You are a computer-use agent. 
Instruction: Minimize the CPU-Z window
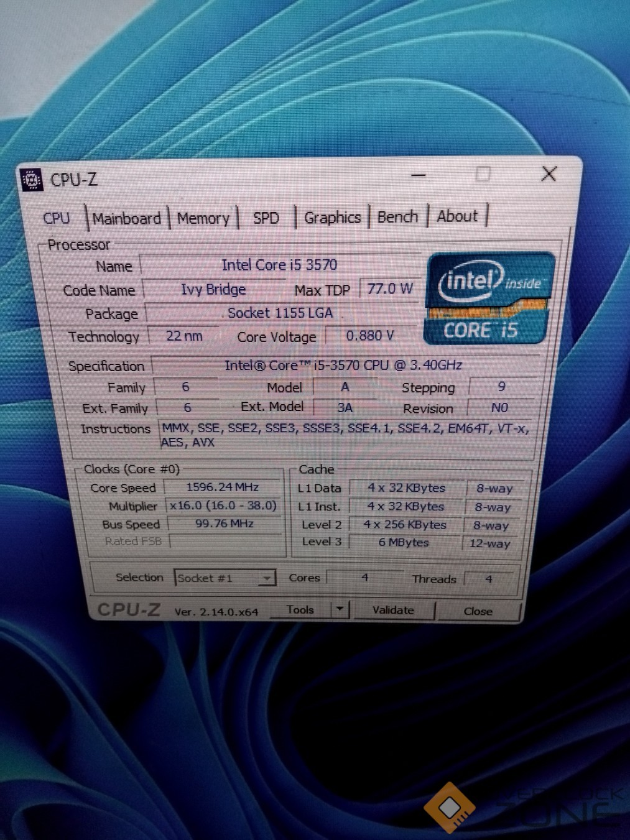tap(419, 175)
